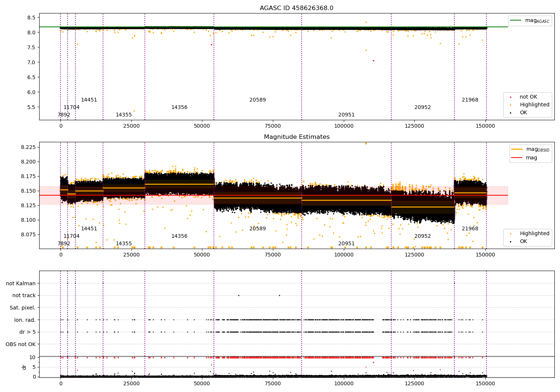Click the green mag AGASC legend line
Viewport: 560px width, 392px height.
516,21
